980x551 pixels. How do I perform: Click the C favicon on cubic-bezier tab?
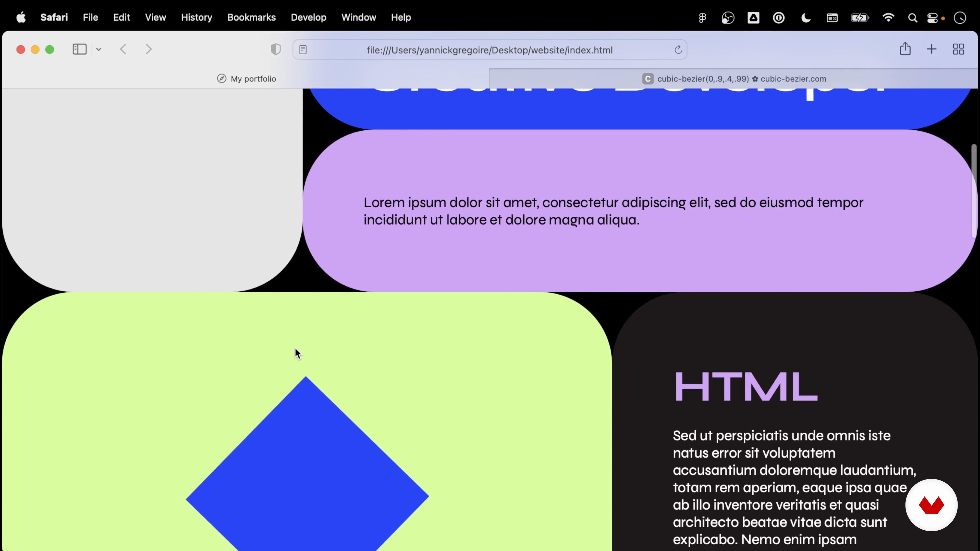coord(648,79)
